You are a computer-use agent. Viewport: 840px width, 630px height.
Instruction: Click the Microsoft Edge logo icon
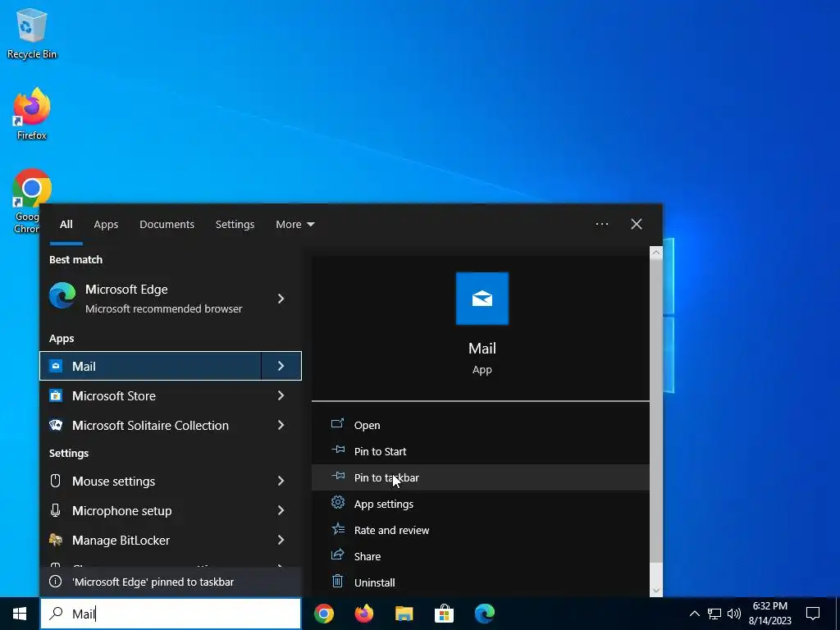(62, 295)
